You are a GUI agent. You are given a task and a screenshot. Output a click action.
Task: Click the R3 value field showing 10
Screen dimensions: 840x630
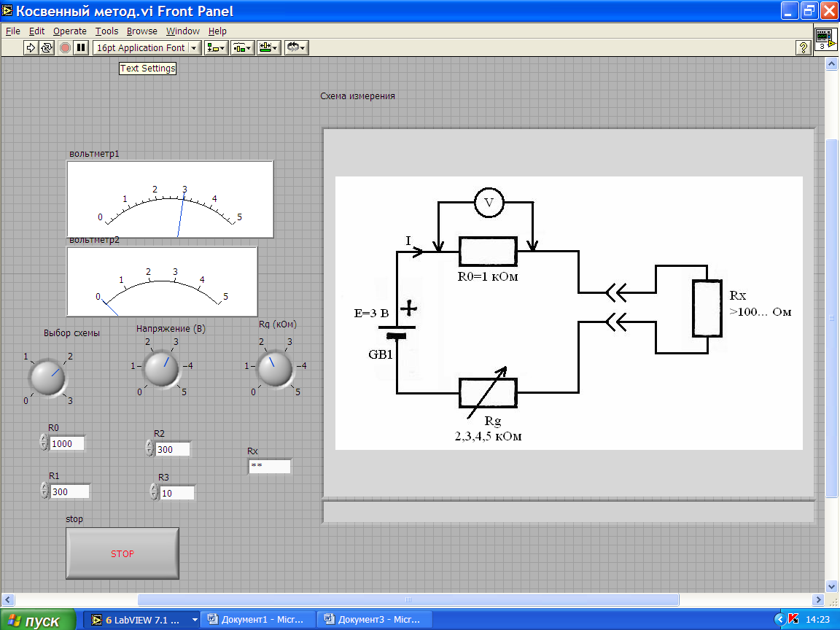pos(176,493)
